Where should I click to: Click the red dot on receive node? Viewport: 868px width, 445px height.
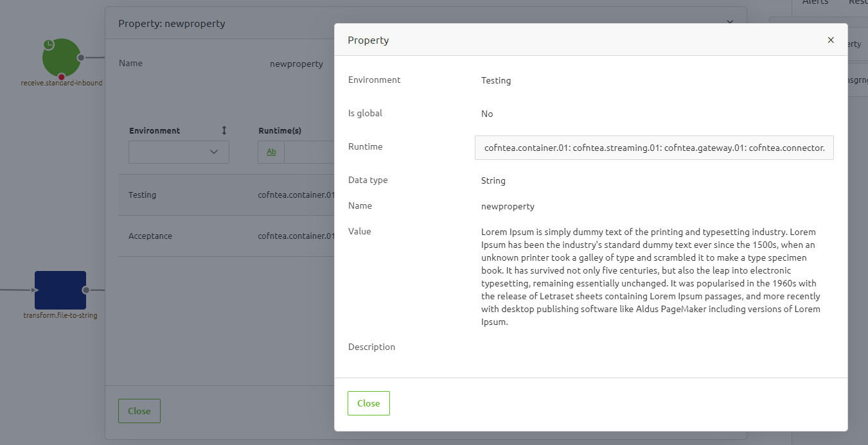[62, 77]
